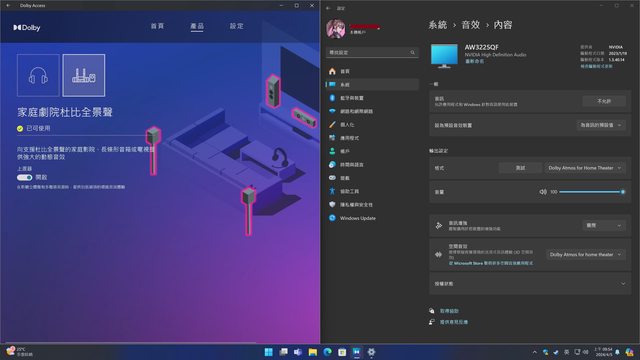The width and height of the screenshot is (640, 360).
Task: Open the audio enhancements dropdown
Action: click(x=604, y=225)
